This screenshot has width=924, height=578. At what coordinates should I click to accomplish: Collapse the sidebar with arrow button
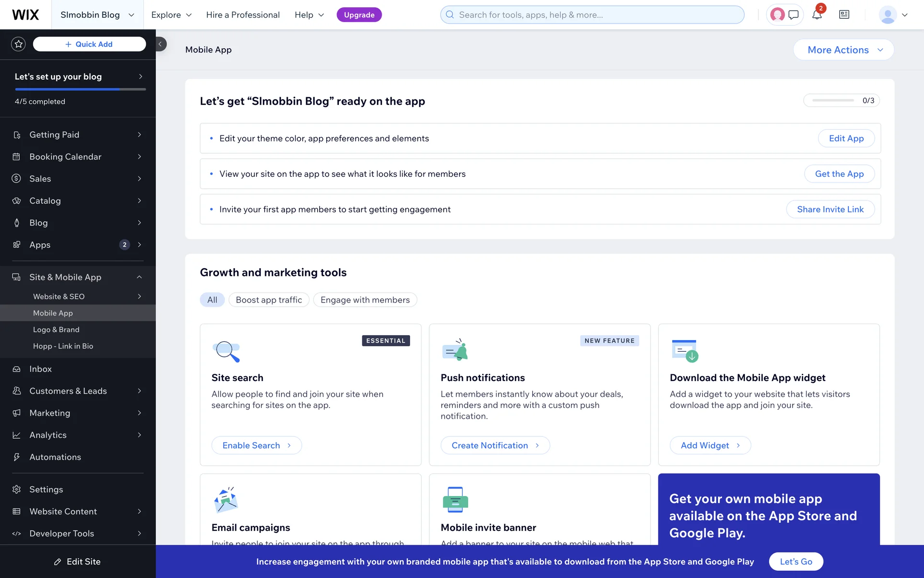161,44
